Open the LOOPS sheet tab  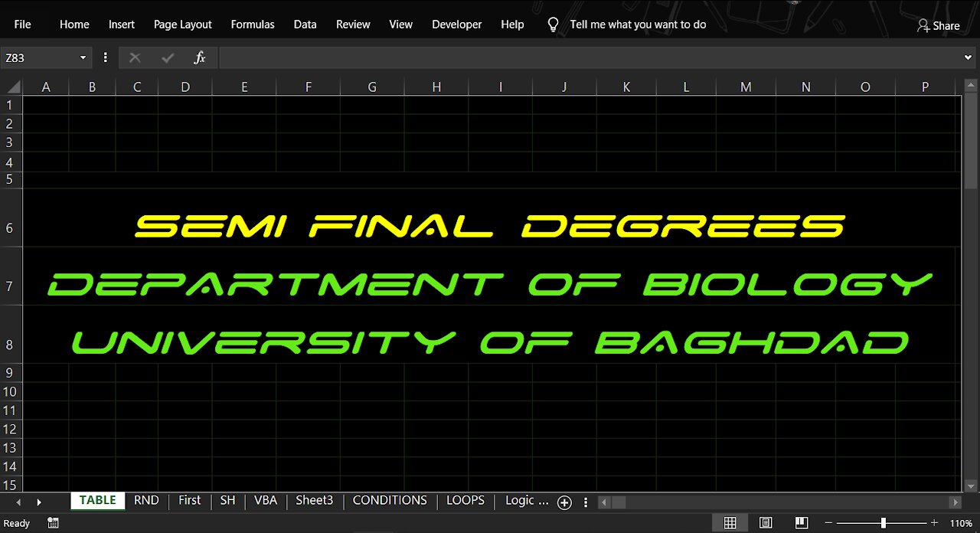[465, 500]
